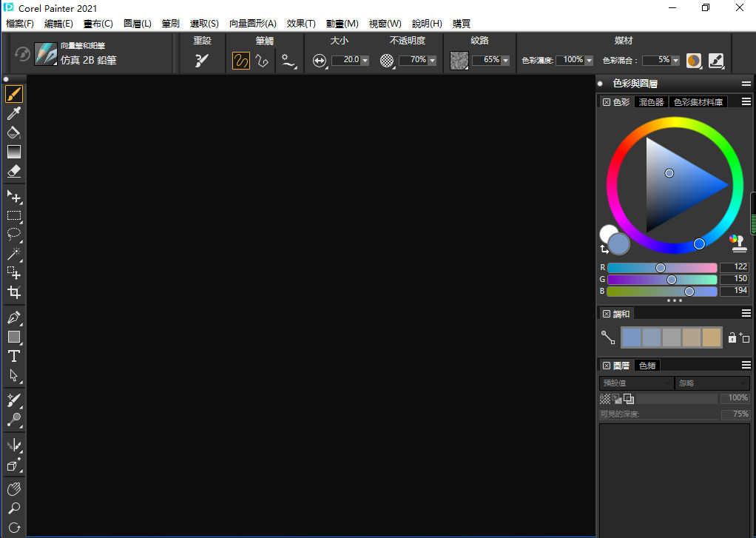Viewport: 756px width, 538px height.
Task: Close the 色彩 panel using its X box
Action: [607, 102]
